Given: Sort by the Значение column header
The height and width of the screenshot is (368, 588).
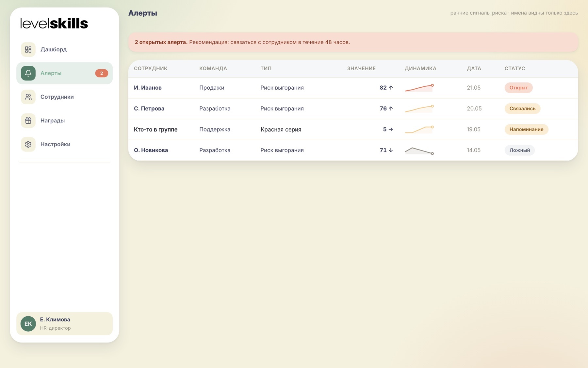Looking at the screenshot, I should [361, 68].
